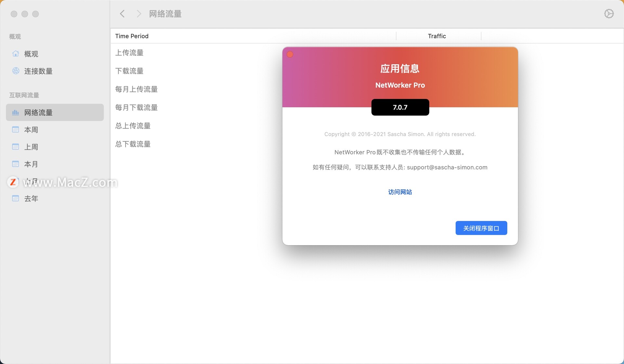Click the 关闭程序窗口 button
Viewport: 624px width, 364px height.
481,228
